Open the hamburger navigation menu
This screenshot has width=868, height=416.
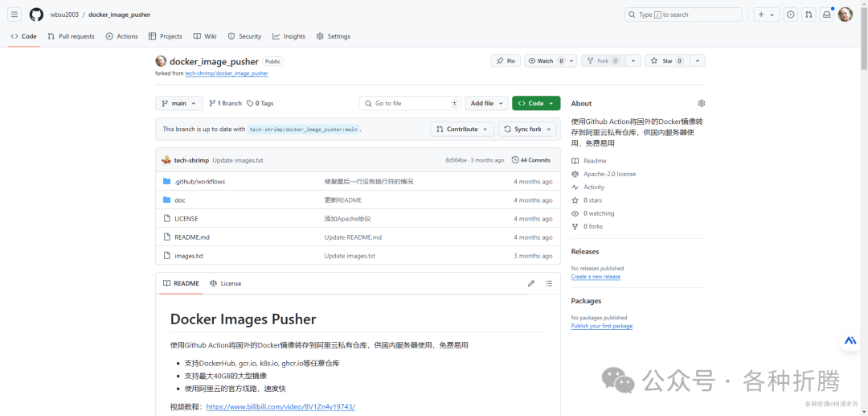coord(15,14)
